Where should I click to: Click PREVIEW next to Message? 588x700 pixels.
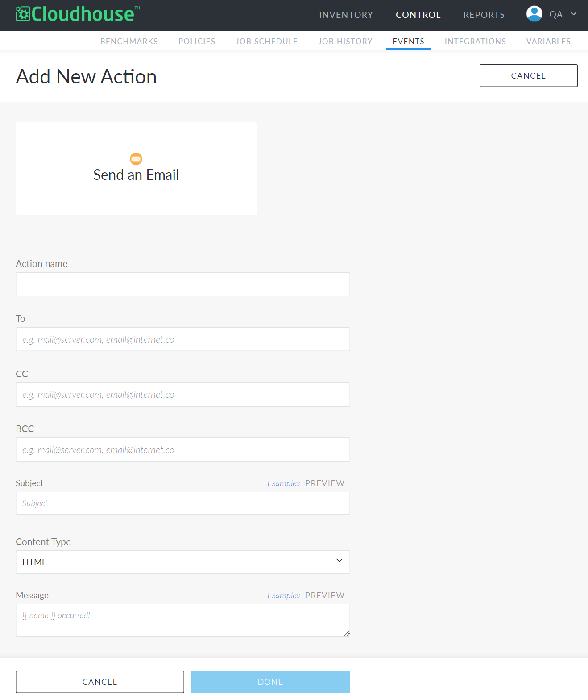(x=325, y=596)
